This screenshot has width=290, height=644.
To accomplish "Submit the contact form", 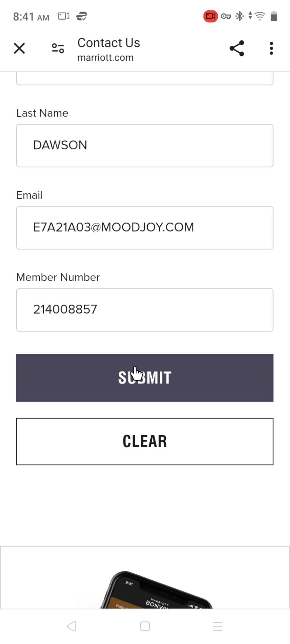I will point(145,378).
